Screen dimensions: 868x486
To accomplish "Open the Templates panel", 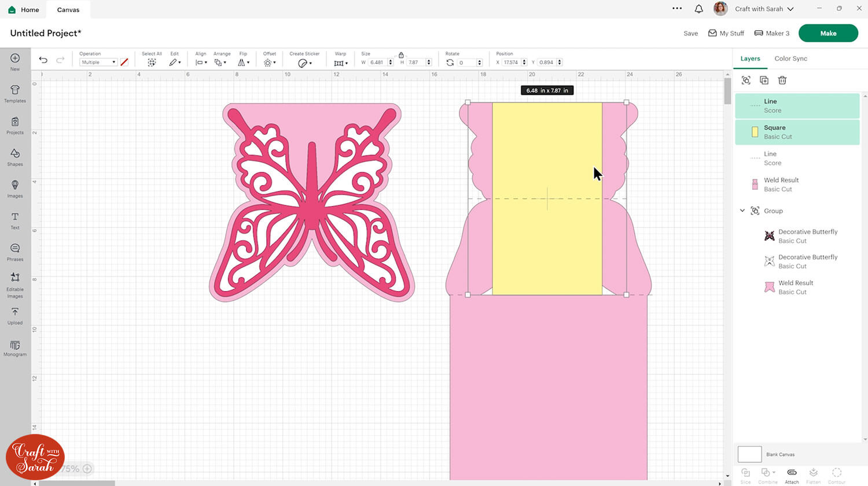I will coord(15,93).
